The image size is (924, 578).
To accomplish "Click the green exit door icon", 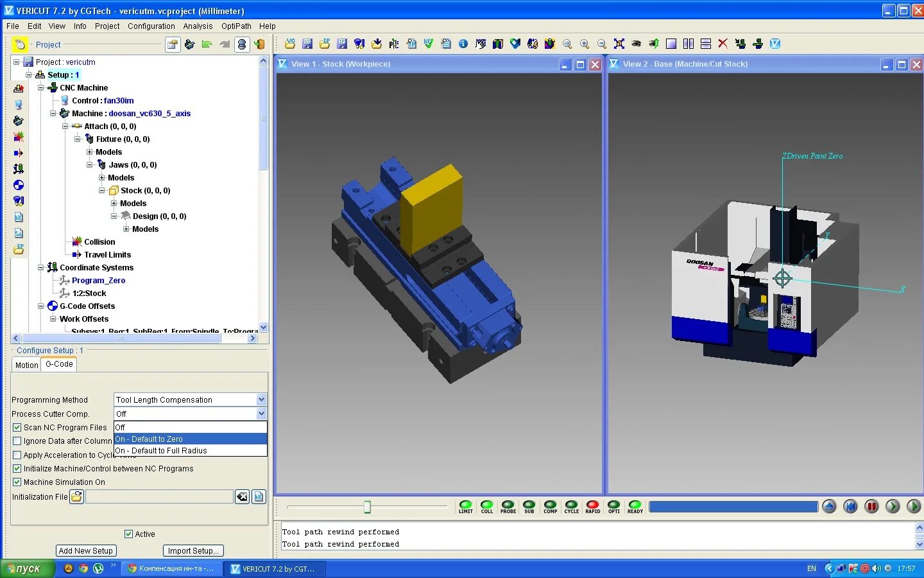I will (259, 44).
